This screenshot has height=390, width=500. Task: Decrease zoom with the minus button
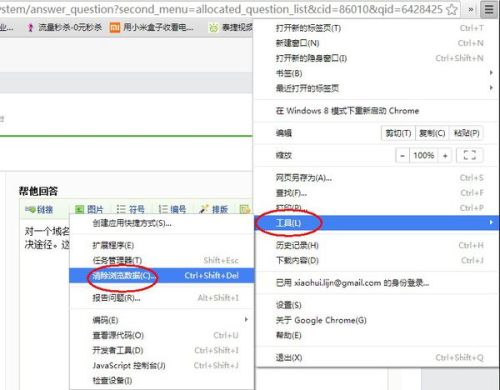[x=403, y=155]
